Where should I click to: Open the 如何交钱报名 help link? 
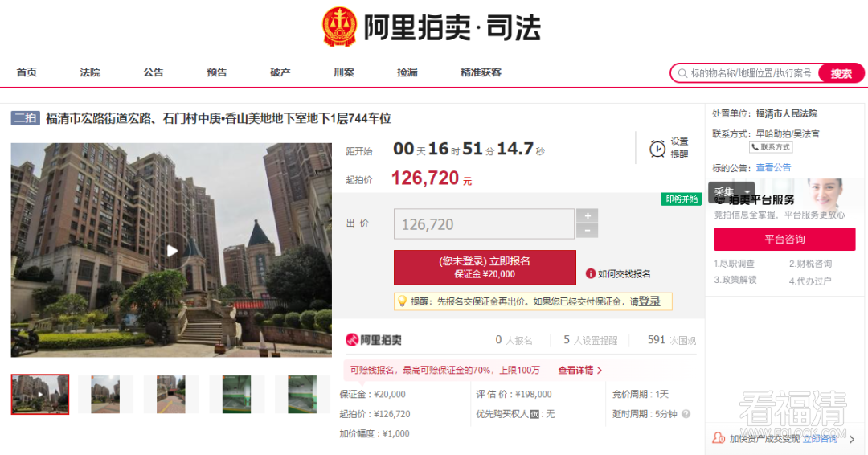[624, 274]
